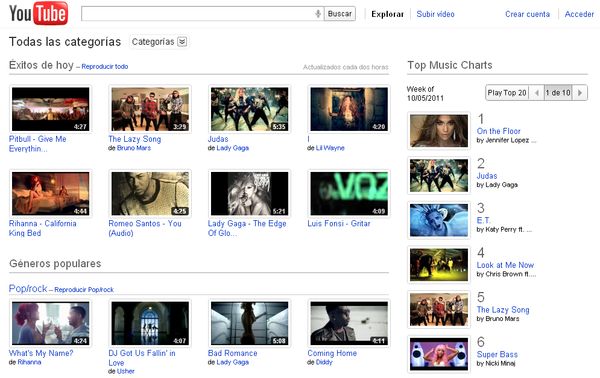This screenshot has width=600, height=378.
Task: Click the Diddy artist link
Action: (324, 362)
